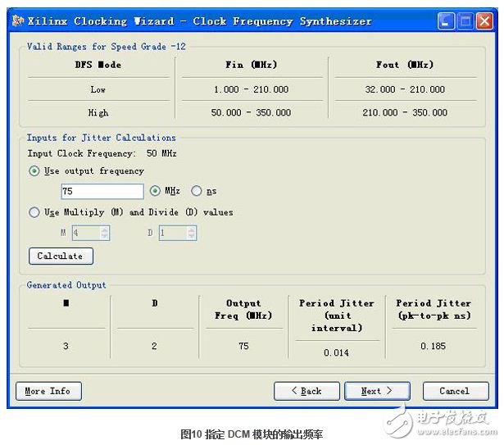Choose MHz as the frequency unit

[x=156, y=191]
